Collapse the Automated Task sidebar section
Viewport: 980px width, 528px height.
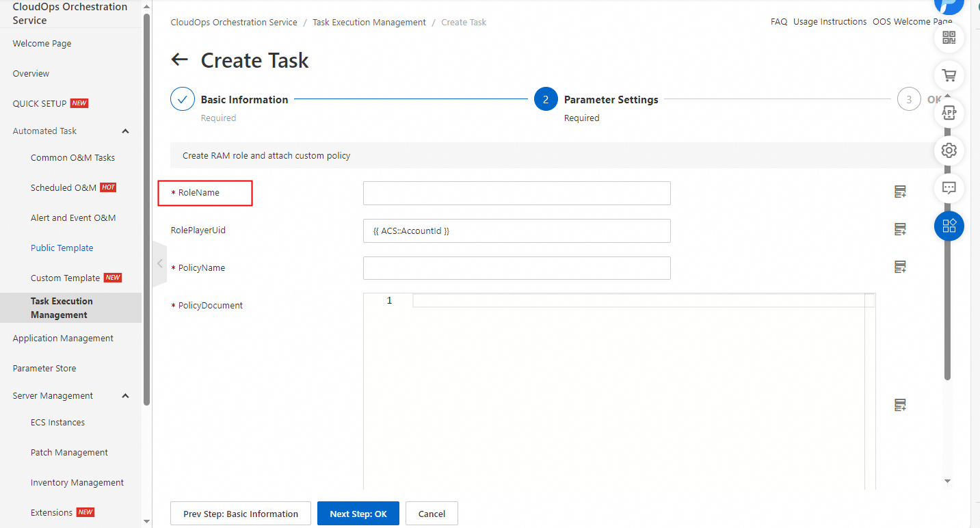(x=125, y=131)
